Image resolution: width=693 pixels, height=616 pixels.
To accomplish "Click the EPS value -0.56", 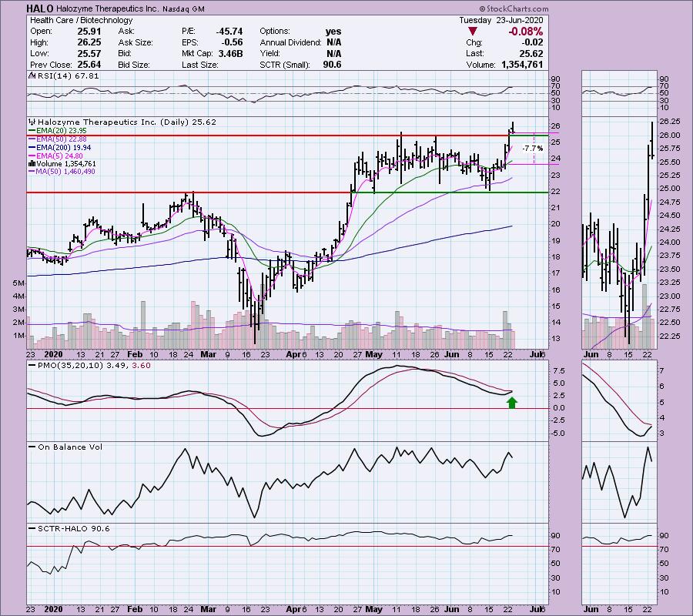I will tap(232, 42).
